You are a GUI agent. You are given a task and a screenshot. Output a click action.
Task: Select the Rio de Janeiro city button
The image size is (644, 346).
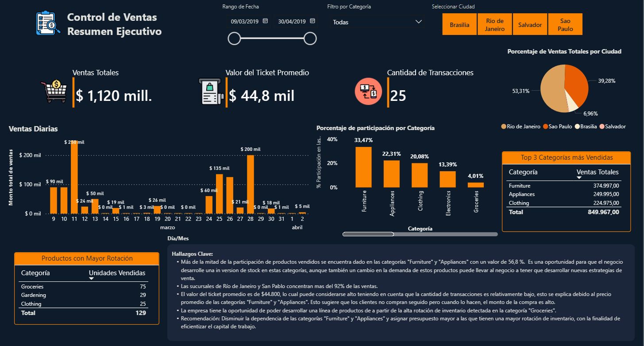(495, 24)
